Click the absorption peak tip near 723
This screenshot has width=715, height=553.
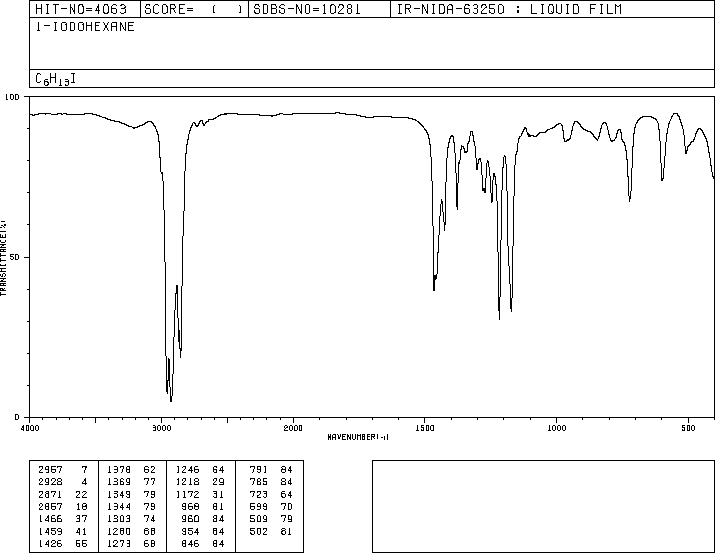click(x=630, y=201)
